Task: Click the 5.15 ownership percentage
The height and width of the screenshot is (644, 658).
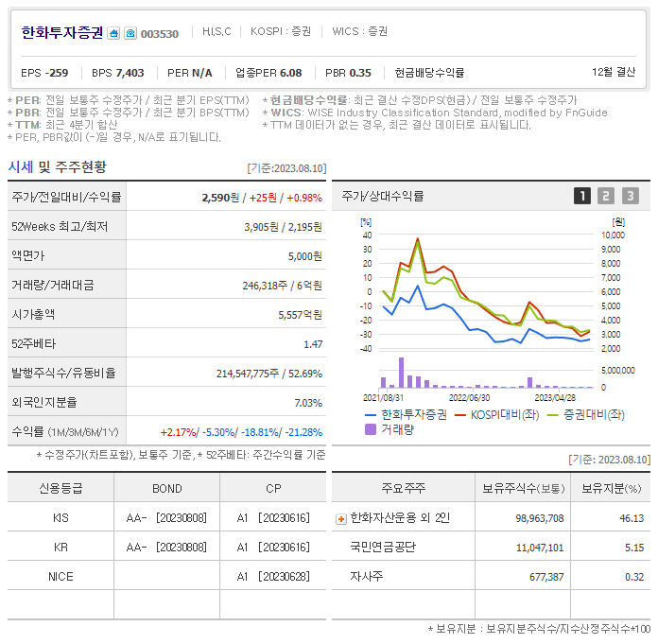Action: [634, 548]
